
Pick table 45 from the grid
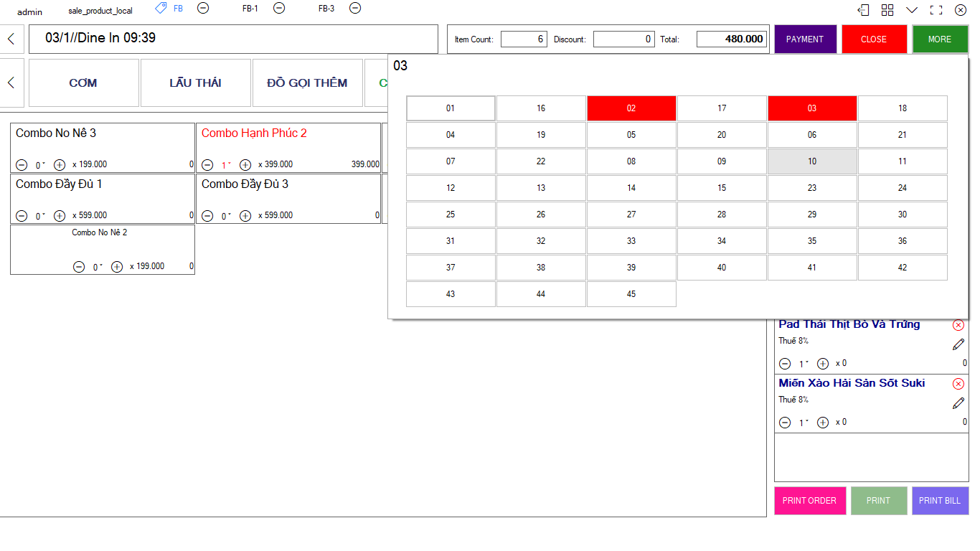(x=631, y=294)
